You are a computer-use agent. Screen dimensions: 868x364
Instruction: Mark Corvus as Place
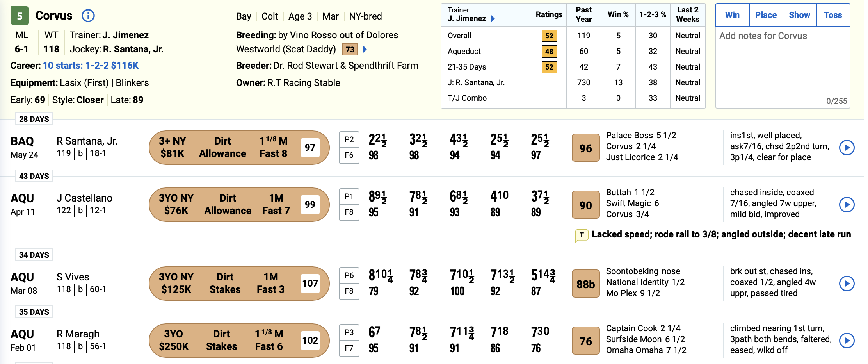[766, 15]
